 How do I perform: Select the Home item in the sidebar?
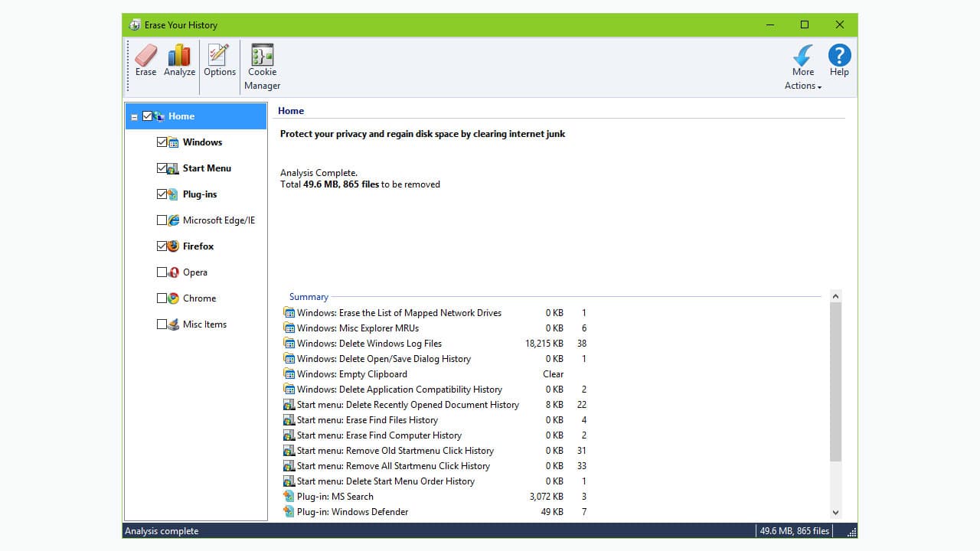[x=181, y=116]
